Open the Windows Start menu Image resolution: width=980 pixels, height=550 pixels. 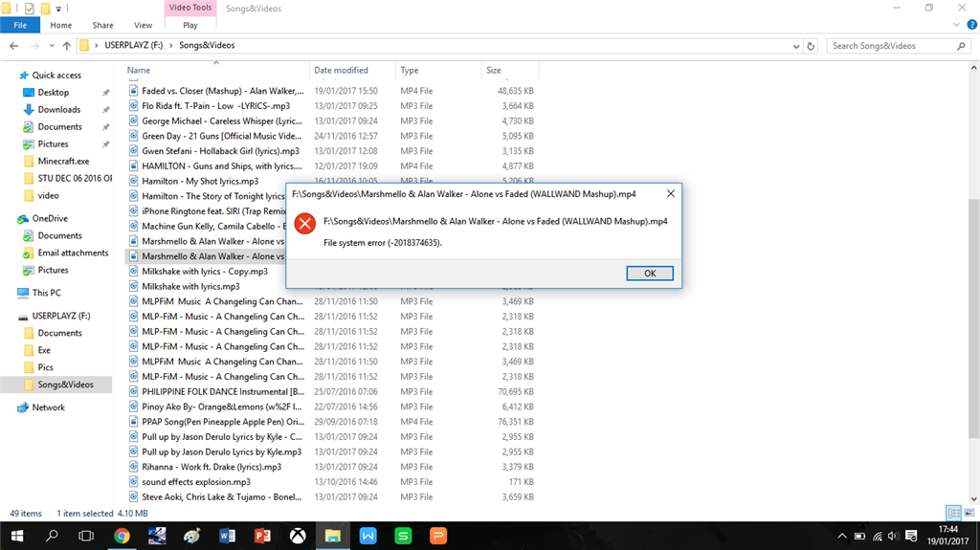click(17, 536)
